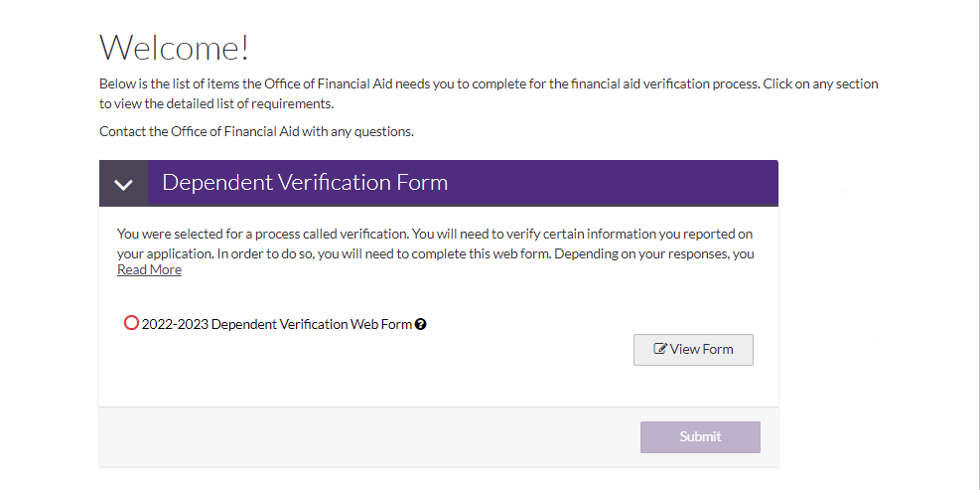Click the empty purple header bar beside the title

pyautogui.click(x=616, y=183)
